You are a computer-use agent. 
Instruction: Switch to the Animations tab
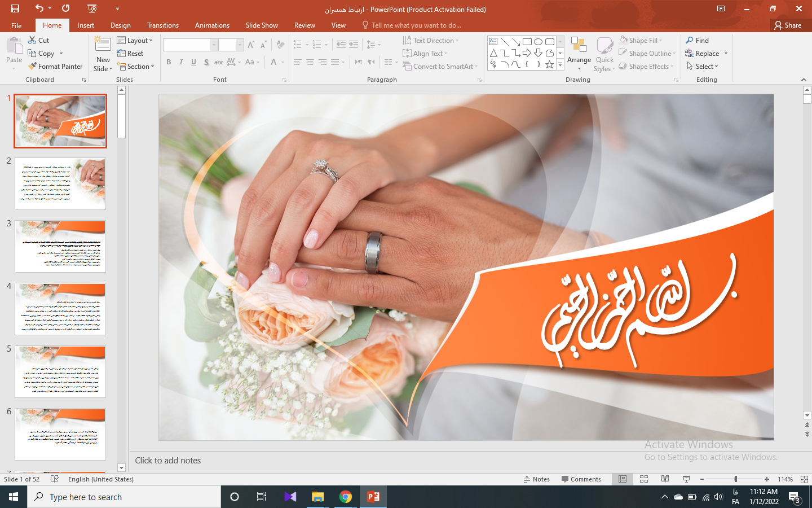[212, 25]
